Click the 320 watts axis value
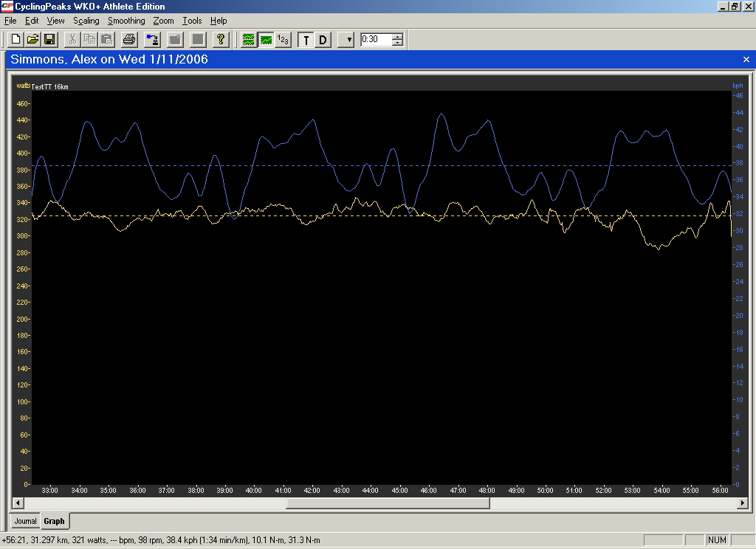Image resolution: width=756 pixels, height=549 pixels. click(22, 219)
